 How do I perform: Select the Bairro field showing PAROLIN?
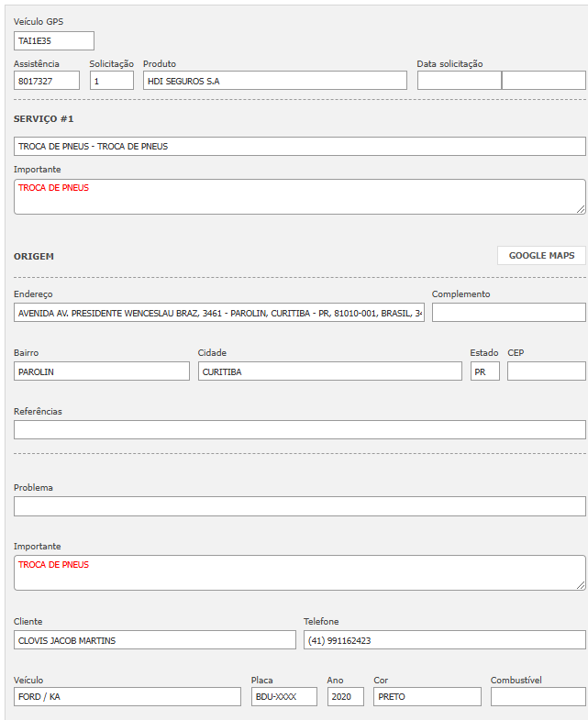pyautogui.click(x=102, y=371)
